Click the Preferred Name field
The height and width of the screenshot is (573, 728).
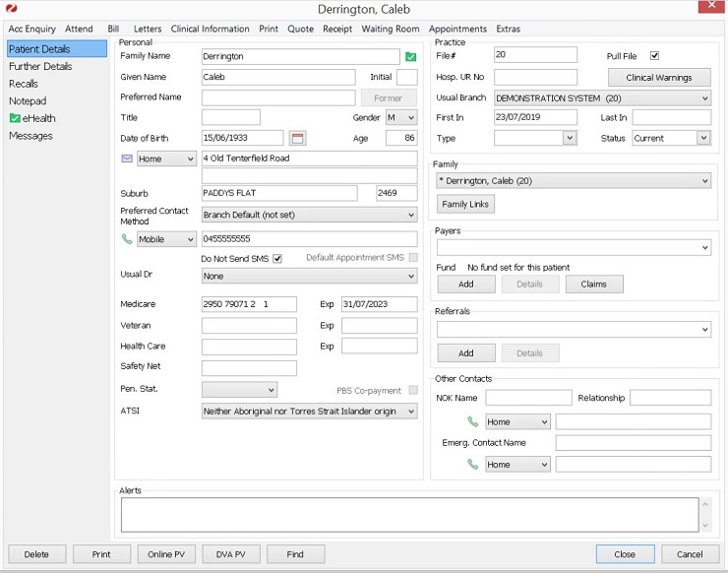278,97
